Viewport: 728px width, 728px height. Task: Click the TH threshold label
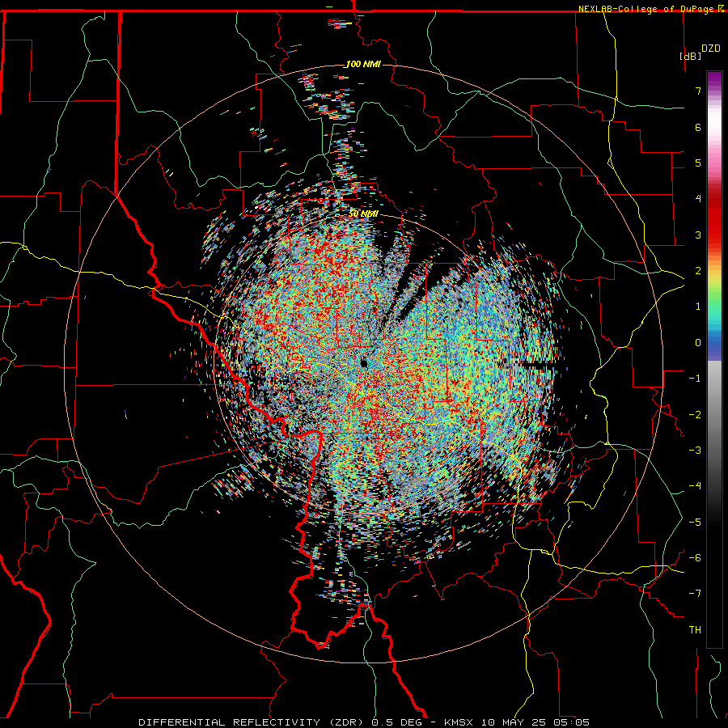695,630
